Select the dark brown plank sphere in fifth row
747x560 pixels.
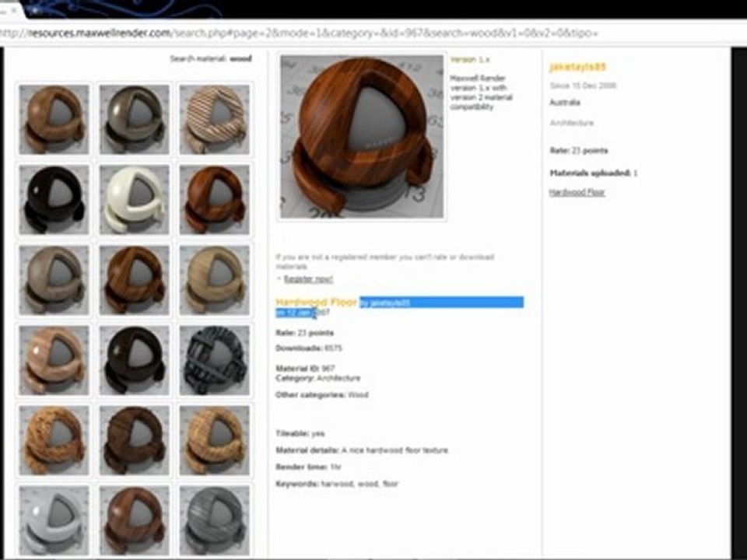click(x=134, y=440)
